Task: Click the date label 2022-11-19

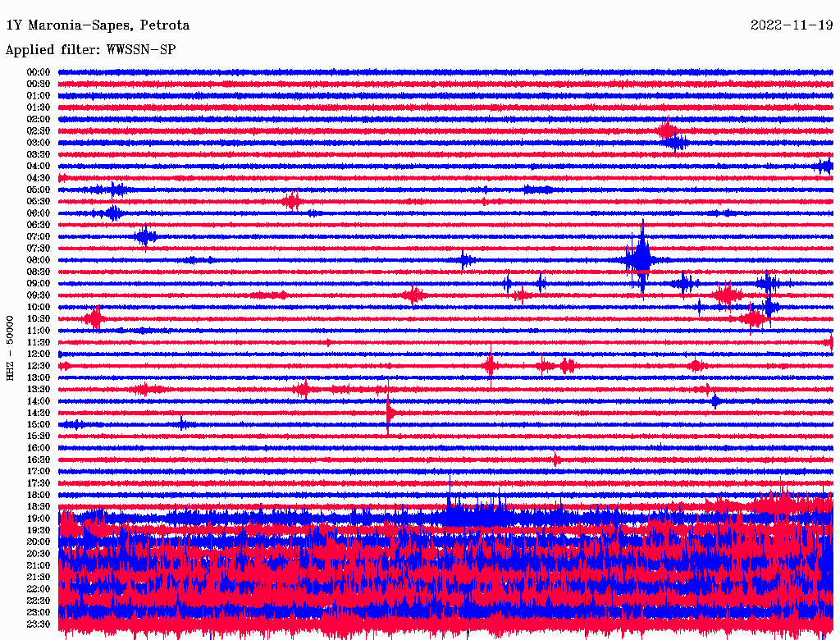Action: point(792,25)
